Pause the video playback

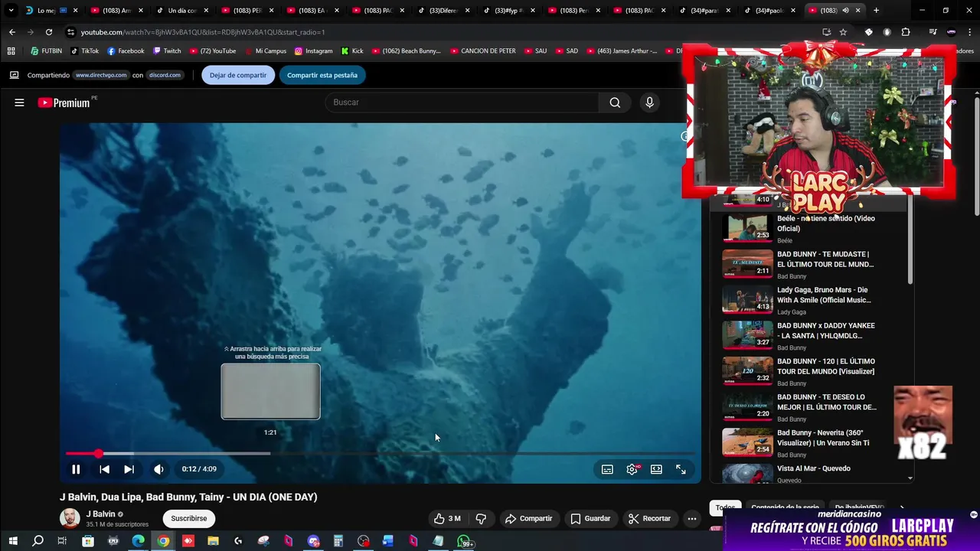pyautogui.click(x=76, y=469)
